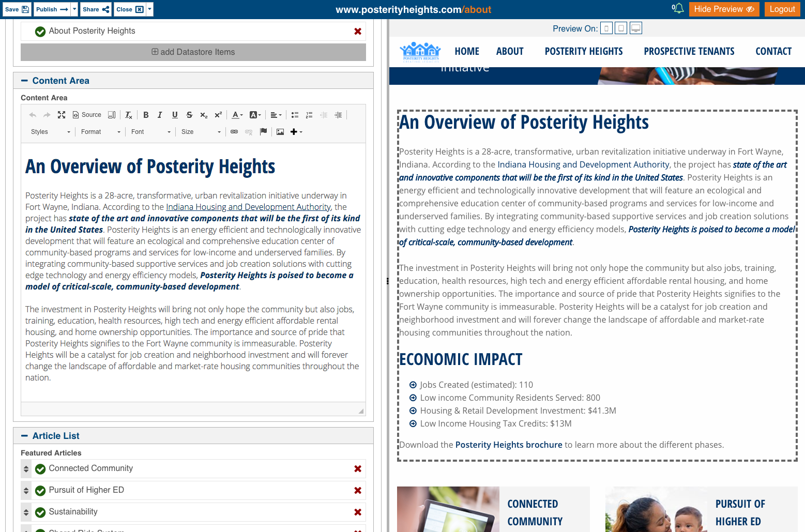
Task: Click the Undo arrow in editor toolbar
Action: point(33,115)
